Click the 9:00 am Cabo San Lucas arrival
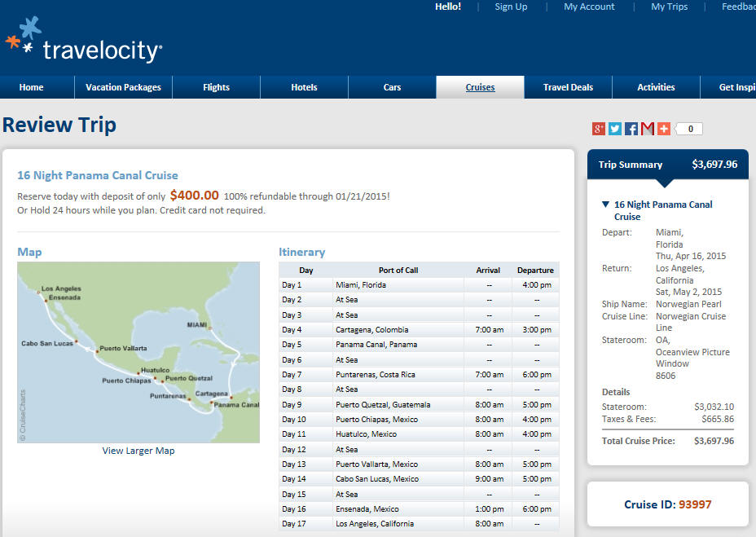 [489, 479]
